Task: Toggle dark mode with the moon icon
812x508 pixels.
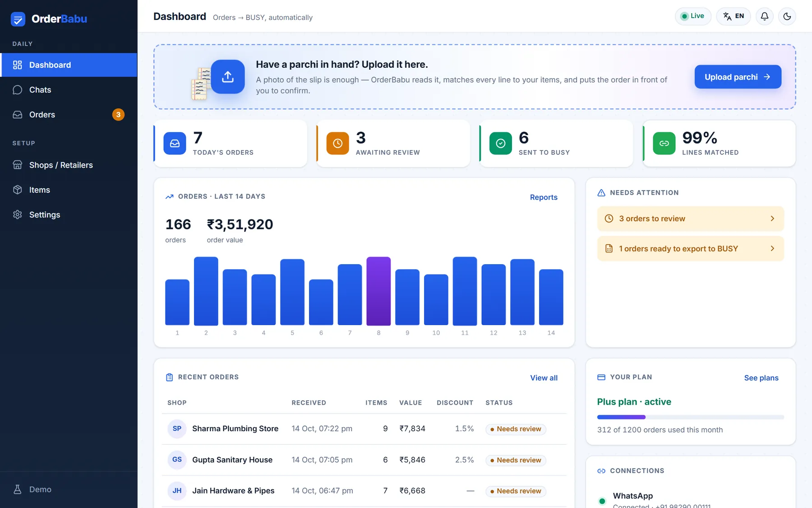Action: pyautogui.click(x=787, y=16)
